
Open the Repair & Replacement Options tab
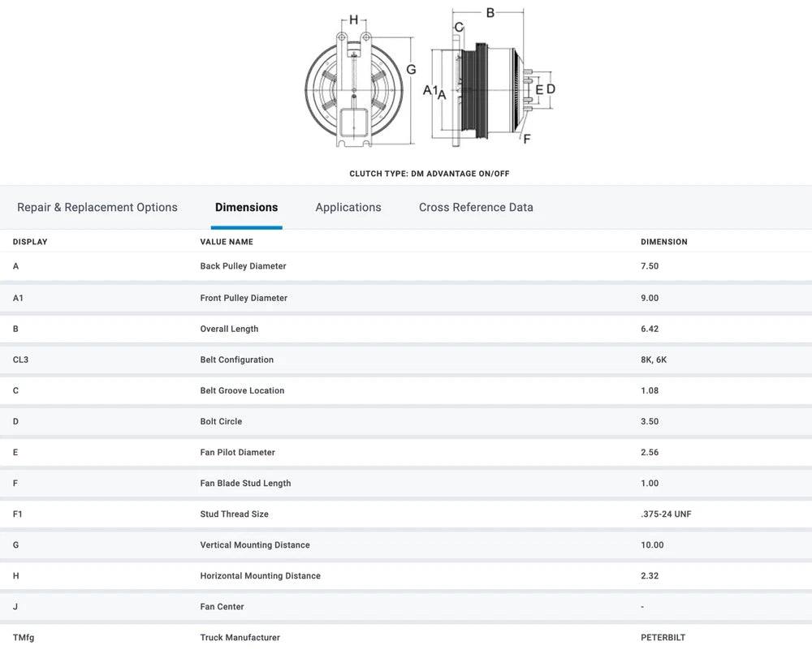[x=97, y=208]
